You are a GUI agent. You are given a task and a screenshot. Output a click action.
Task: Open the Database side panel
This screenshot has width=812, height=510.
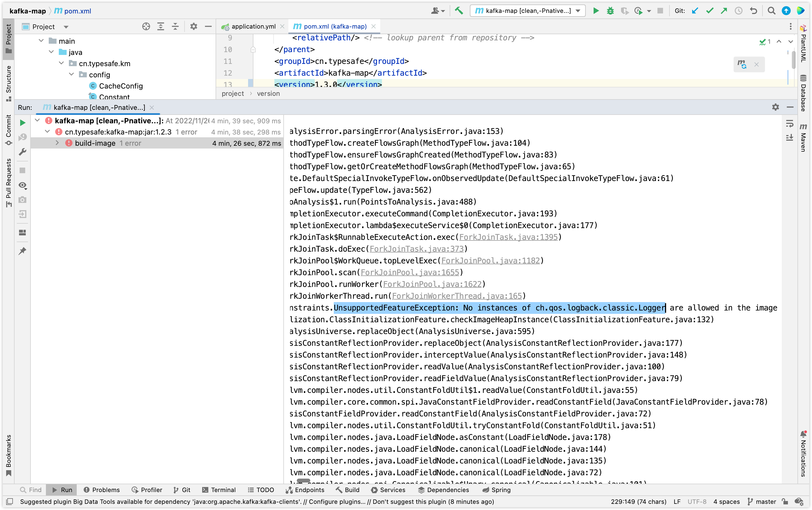click(x=804, y=93)
